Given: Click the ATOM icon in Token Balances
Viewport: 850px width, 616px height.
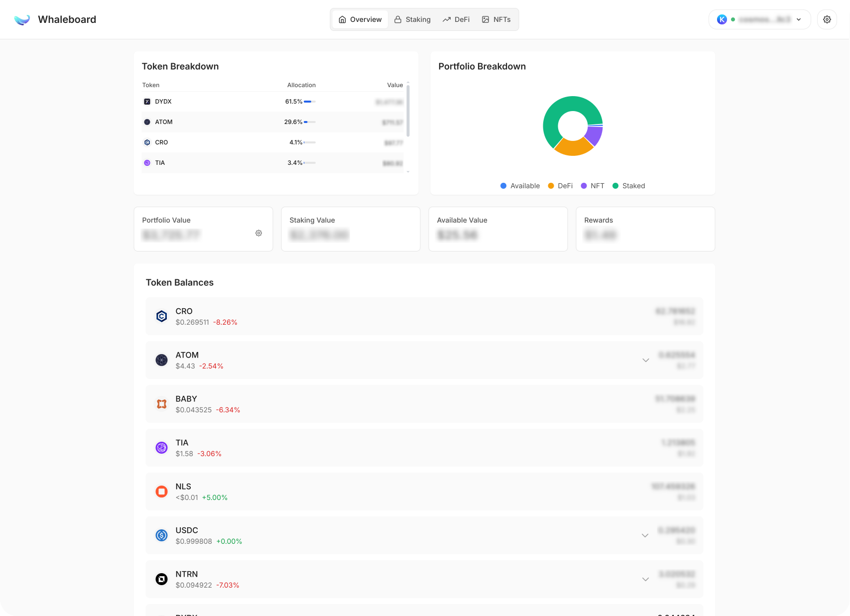Looking at the screenshot, I should (162, 360).
